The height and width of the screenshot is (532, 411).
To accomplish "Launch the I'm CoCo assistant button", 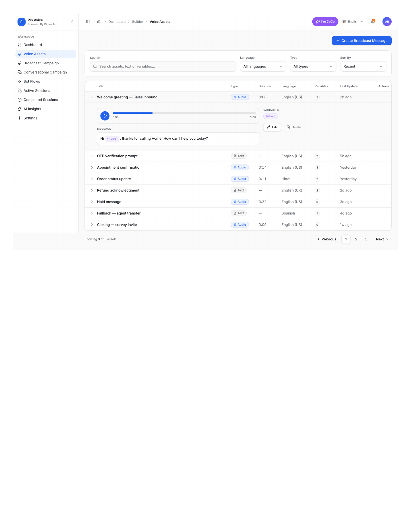I will 325,22.
